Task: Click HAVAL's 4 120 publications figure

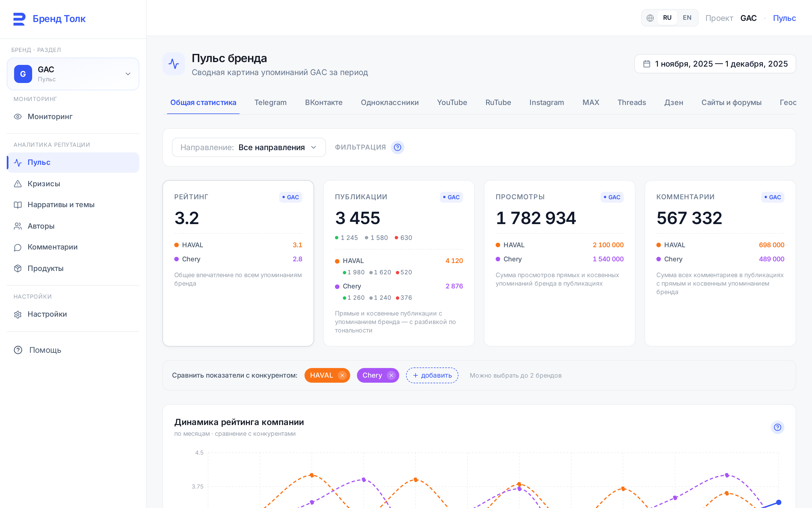Action: click(x=454, y=261)
